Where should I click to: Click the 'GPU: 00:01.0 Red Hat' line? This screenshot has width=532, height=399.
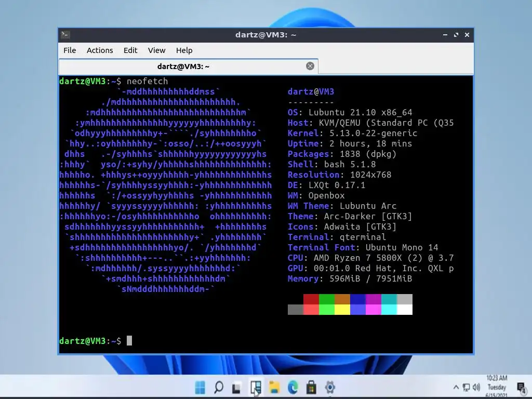(371, 268)
